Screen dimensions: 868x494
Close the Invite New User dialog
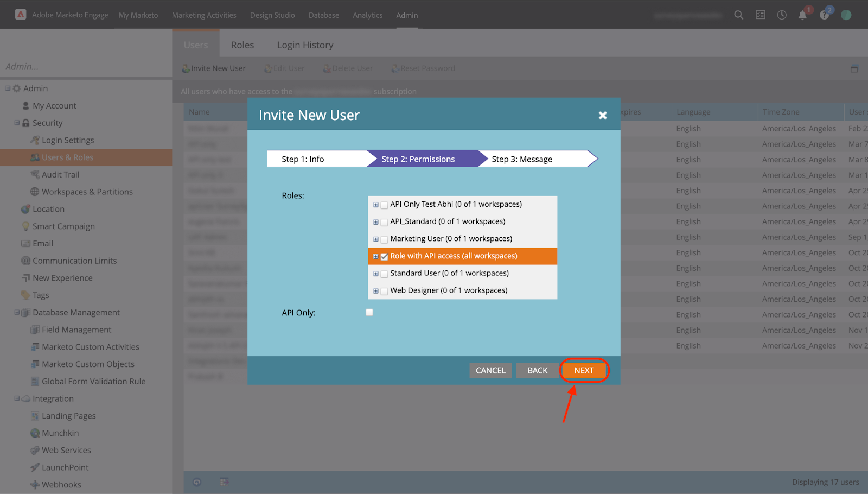[x=602, y=116]
